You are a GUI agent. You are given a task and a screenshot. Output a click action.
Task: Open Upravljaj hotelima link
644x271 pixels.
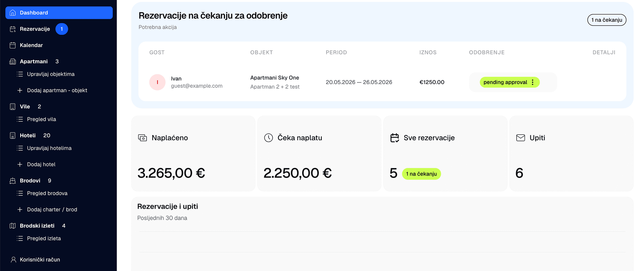coord(49,148)
